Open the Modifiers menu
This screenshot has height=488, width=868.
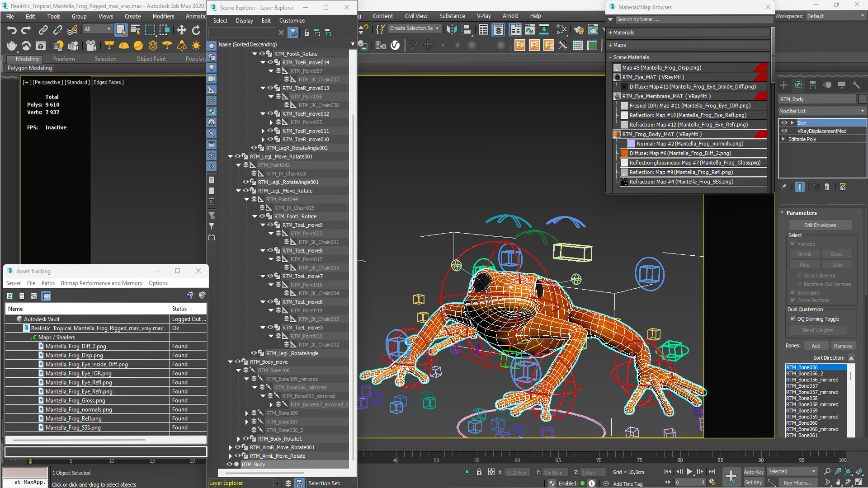tap(163, 16)
